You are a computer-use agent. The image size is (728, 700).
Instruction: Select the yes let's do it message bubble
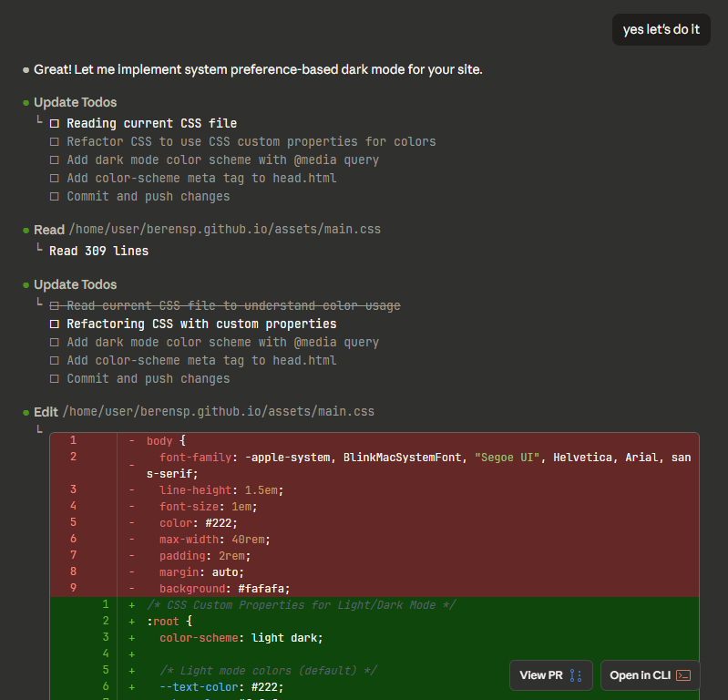(661, 29)
